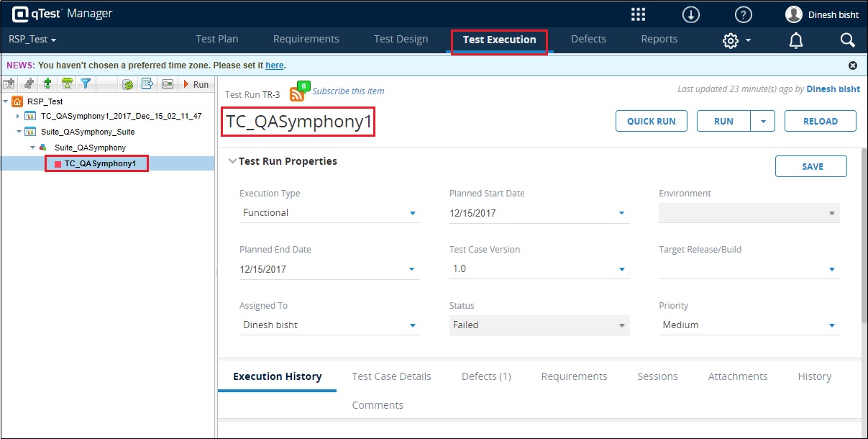Click the add test cycle toolbar icon

point(9,84)
